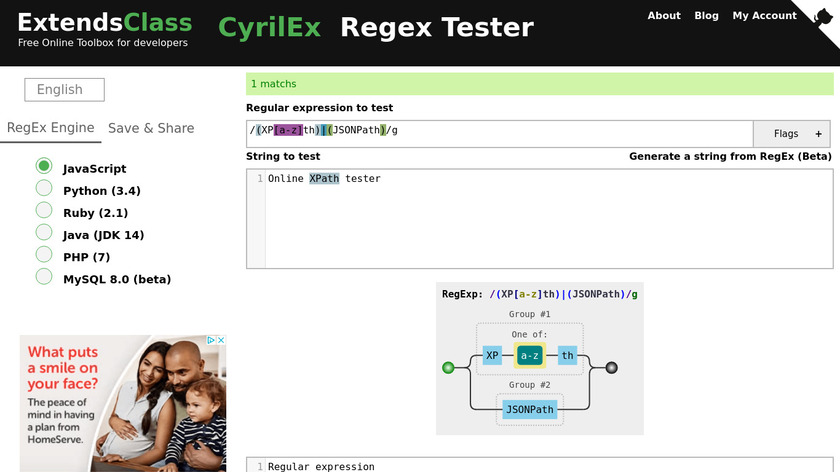The height and width of the screenshot is (472, 840).
Task: Click the RegExp expression label in diagram
Action: (539, 294)
